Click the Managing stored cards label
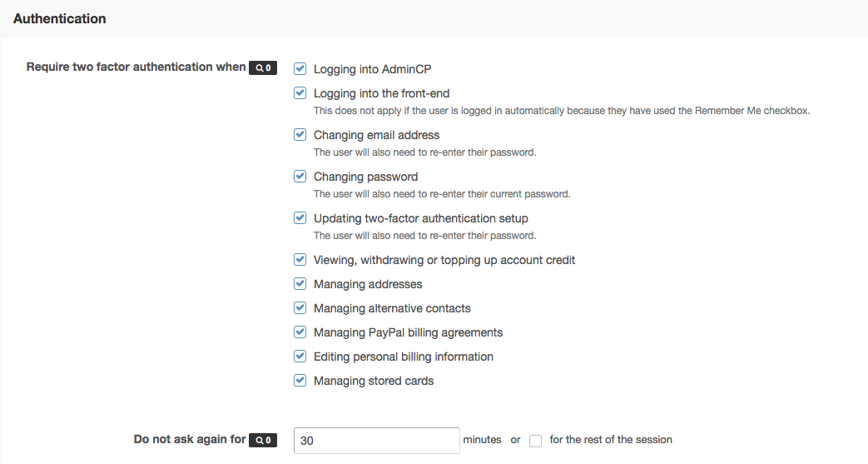Screen dimensions: 868x464 point(374,381)
